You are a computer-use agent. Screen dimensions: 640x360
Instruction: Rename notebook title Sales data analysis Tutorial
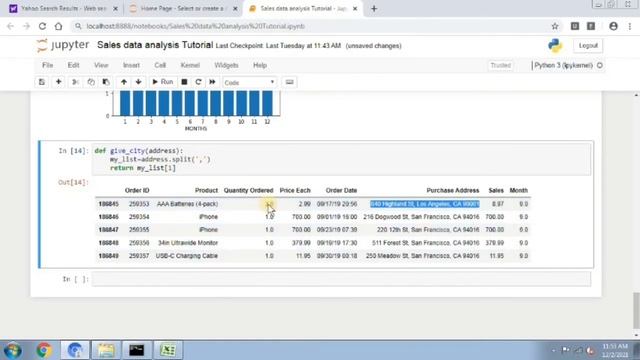click(x=155, y=45)
